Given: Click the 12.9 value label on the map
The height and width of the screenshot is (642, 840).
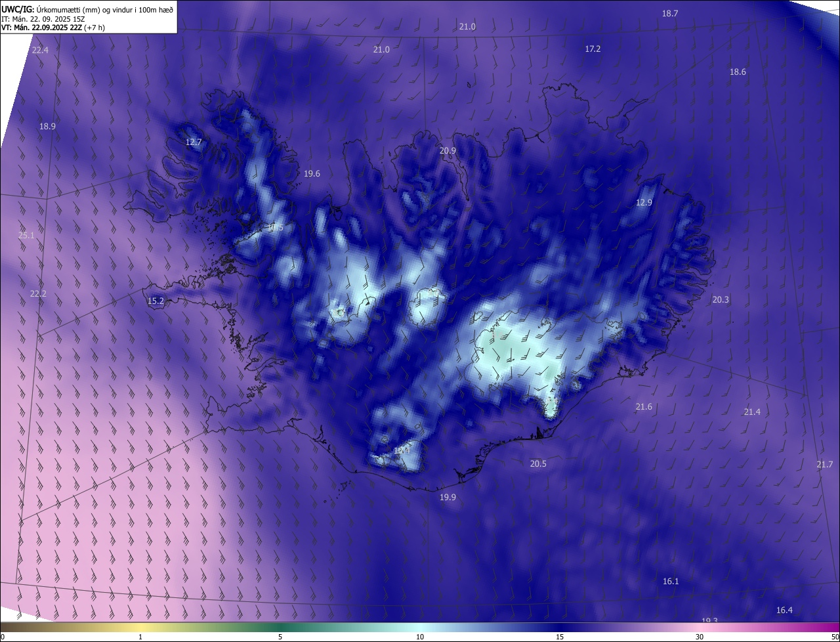Looking at the screenshot, I should (644, 203).
